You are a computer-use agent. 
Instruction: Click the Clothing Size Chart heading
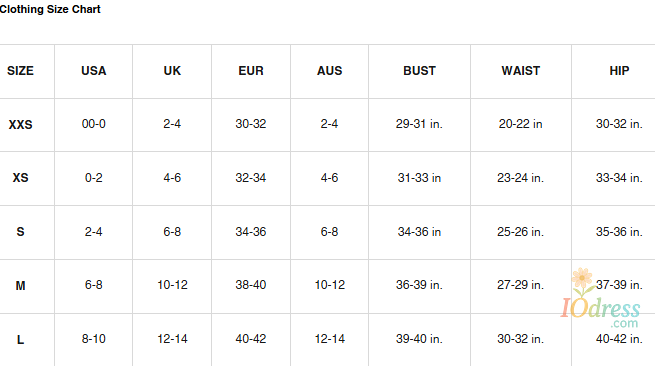point(50,9)
